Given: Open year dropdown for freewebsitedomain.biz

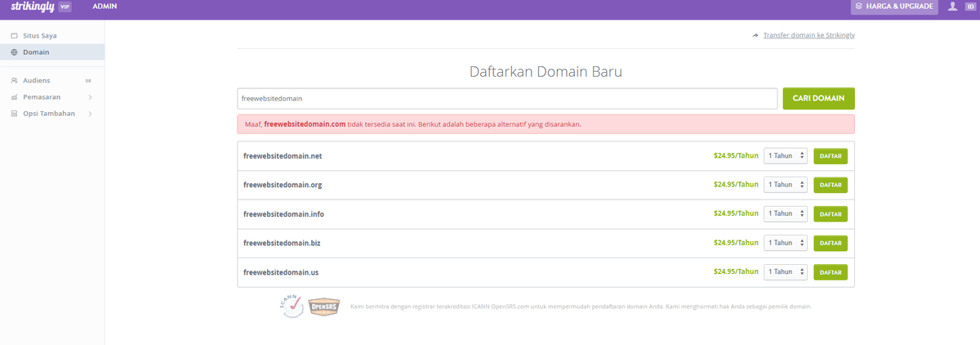Looking at the screenshot, I should coord(786,243).
